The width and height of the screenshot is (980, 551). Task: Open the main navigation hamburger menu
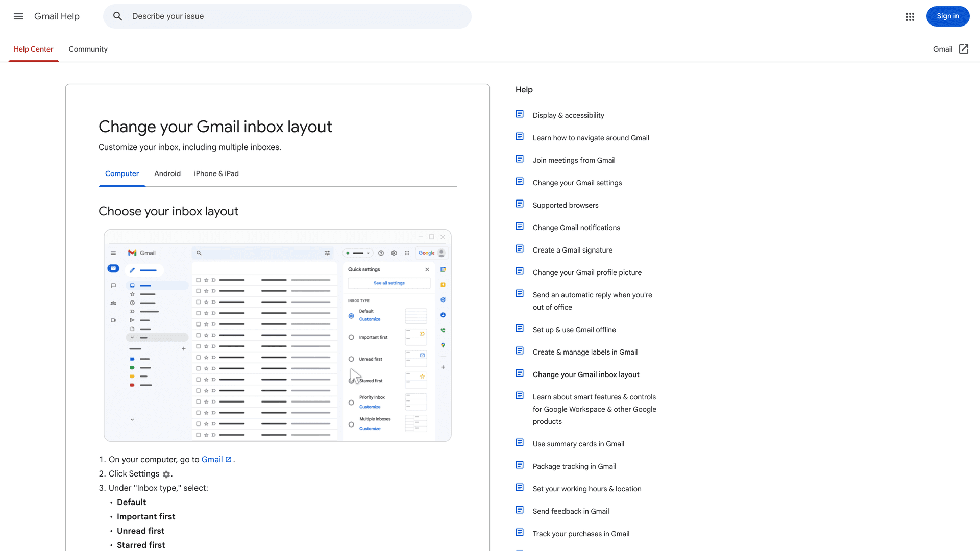click(18, 16)
